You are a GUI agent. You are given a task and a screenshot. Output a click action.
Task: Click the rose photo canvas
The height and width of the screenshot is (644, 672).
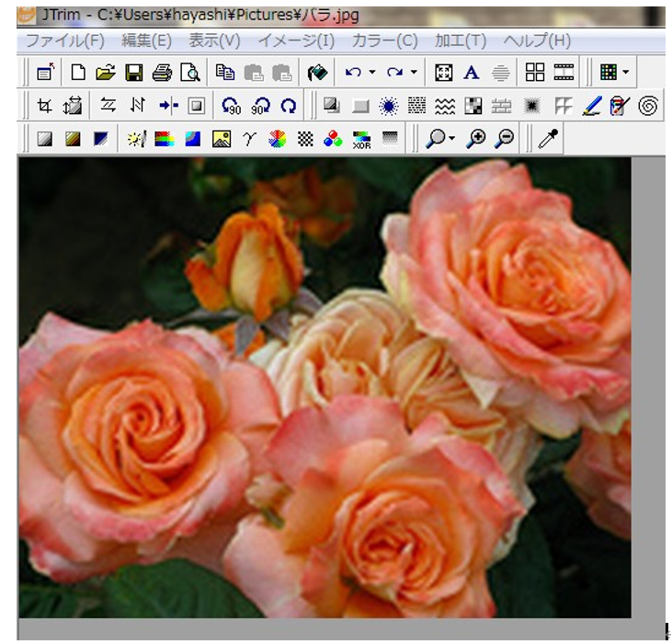[x=325, y=387]
